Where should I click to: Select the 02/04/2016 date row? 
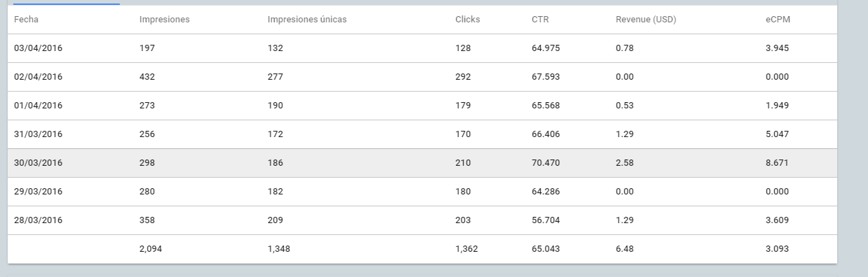(x=422, y=77)
